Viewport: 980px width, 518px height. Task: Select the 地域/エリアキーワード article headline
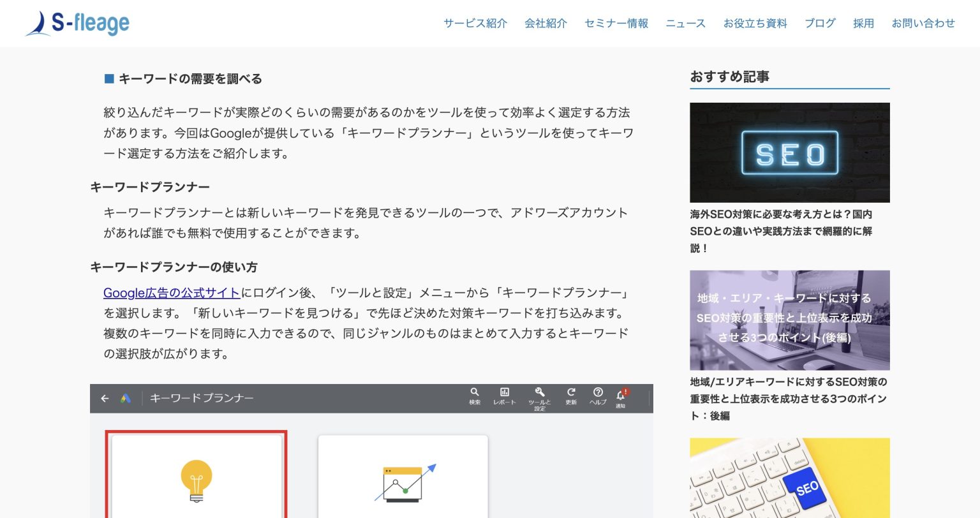(789, 399)
